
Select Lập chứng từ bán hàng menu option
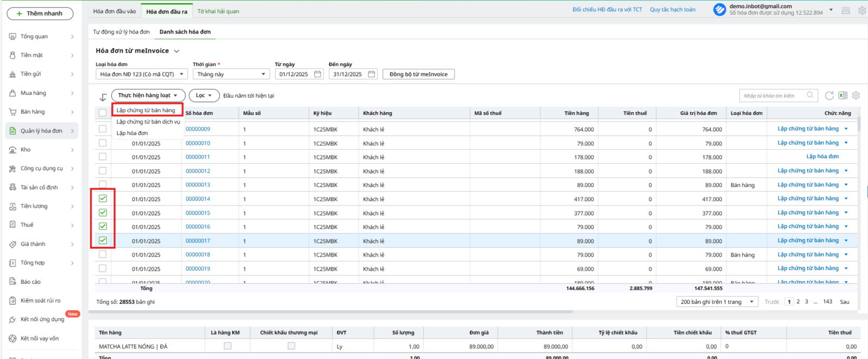tap(146, 110)
